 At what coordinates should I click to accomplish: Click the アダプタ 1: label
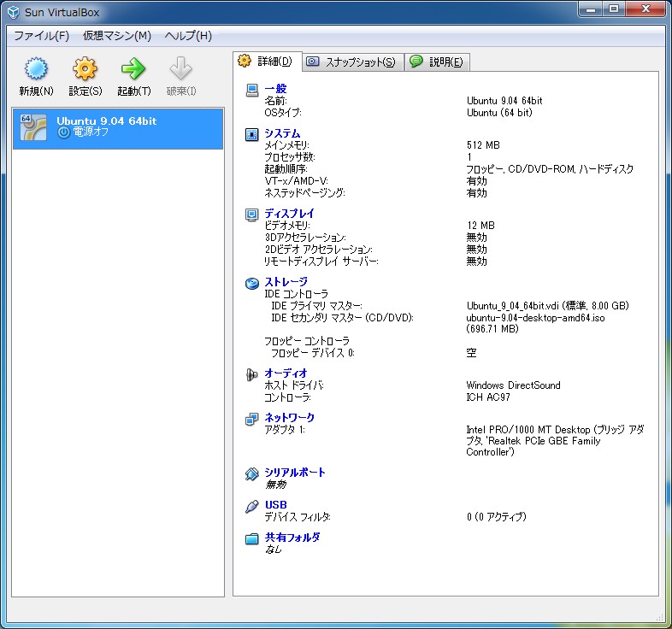[x=285, y=430]
